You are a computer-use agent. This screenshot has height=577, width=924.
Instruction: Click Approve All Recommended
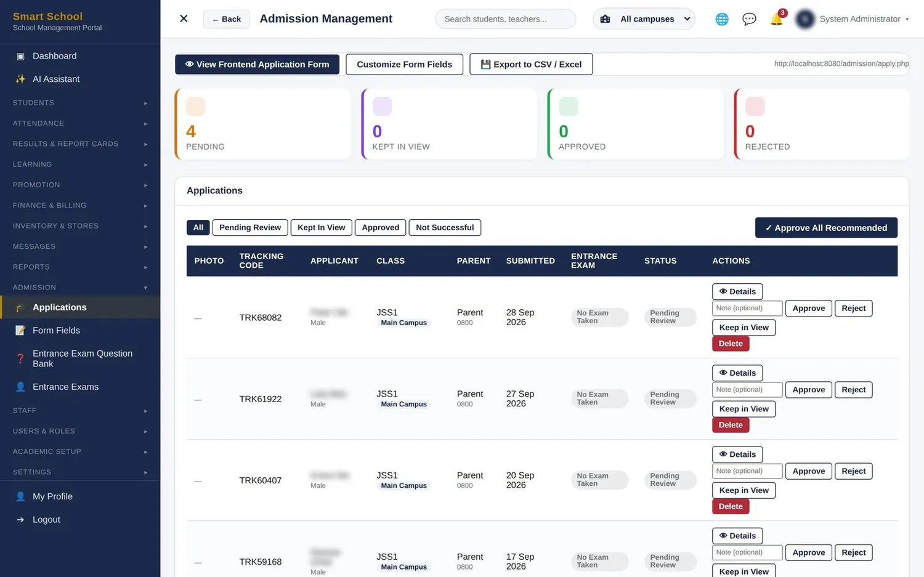click(826, 228)
